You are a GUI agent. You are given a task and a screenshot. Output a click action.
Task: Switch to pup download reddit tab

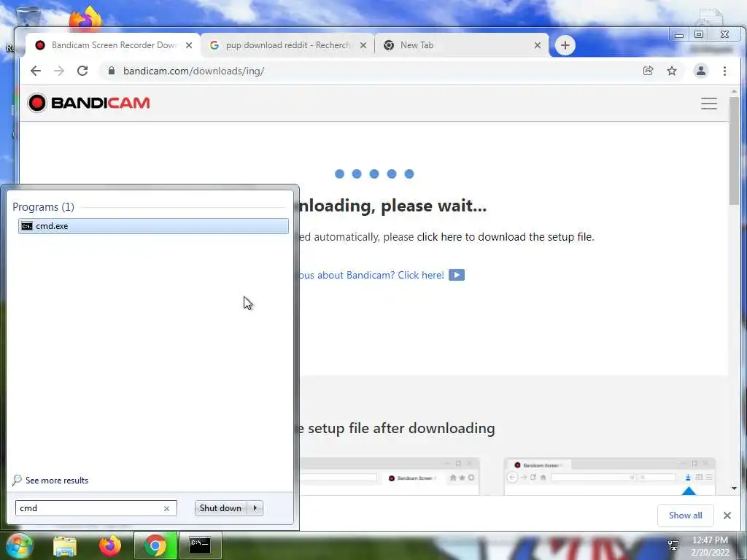pos(287,45)
